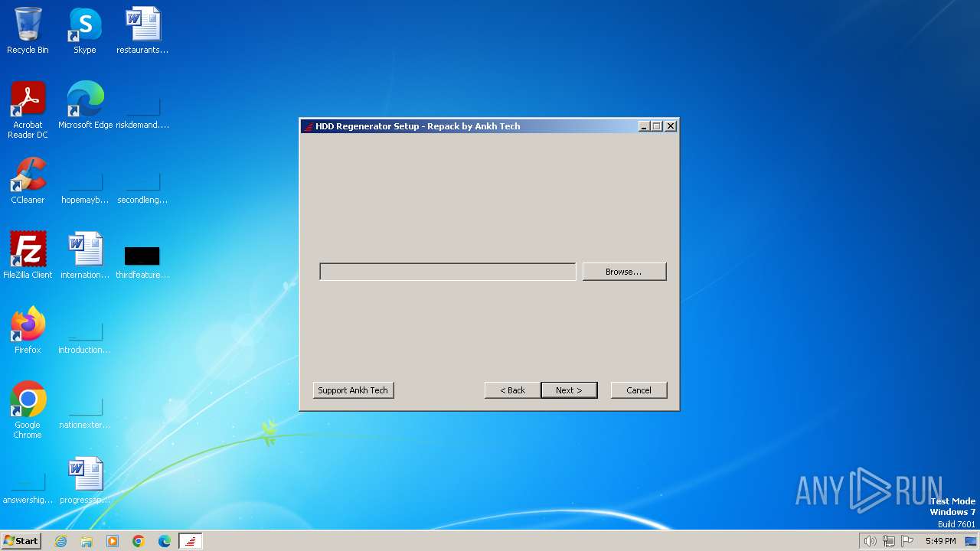Viewport: 980px width, 551px height.
Task: Open the progressap Word document
Action: [85, 481]
